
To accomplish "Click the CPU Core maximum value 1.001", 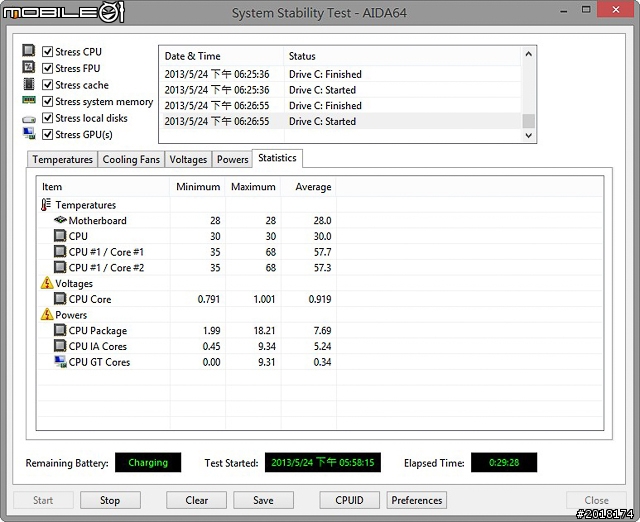I will coord(264,299).
